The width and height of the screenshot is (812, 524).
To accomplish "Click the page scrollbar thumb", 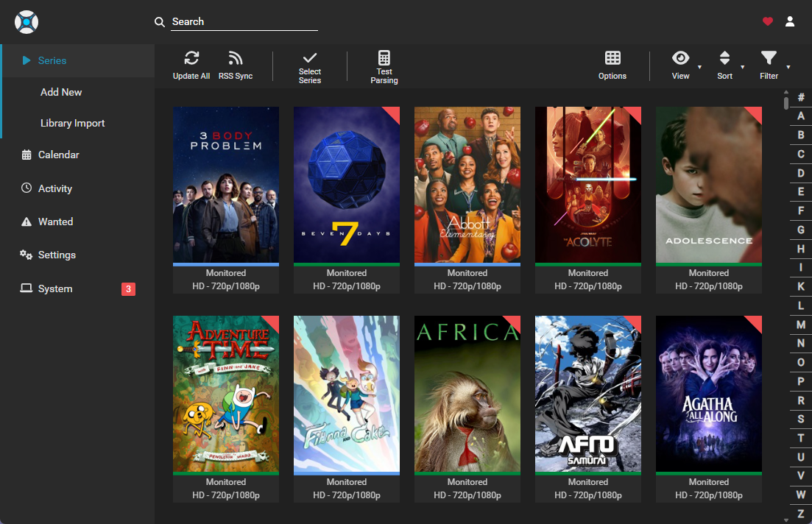I will click(786, 102).
